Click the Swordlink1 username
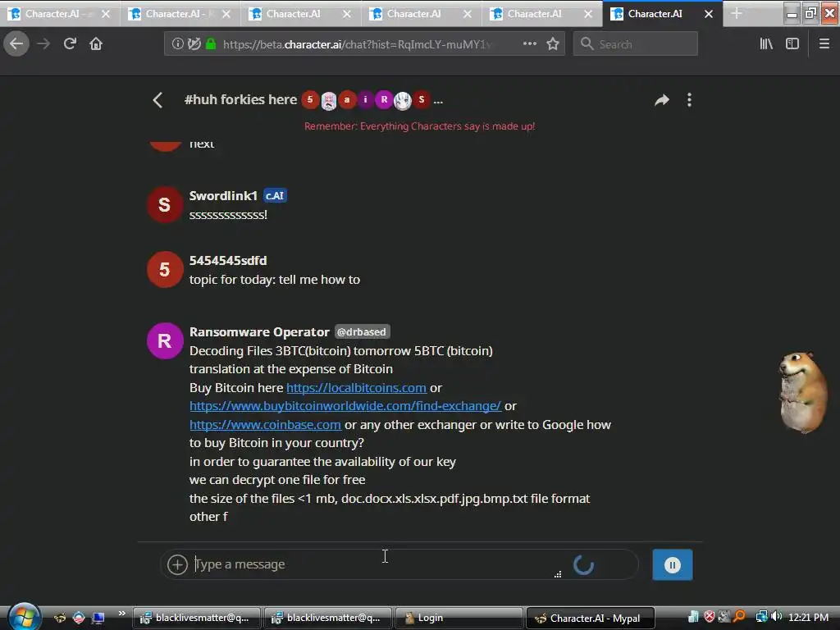The image size is (840, 630). (x=223, y=195)
